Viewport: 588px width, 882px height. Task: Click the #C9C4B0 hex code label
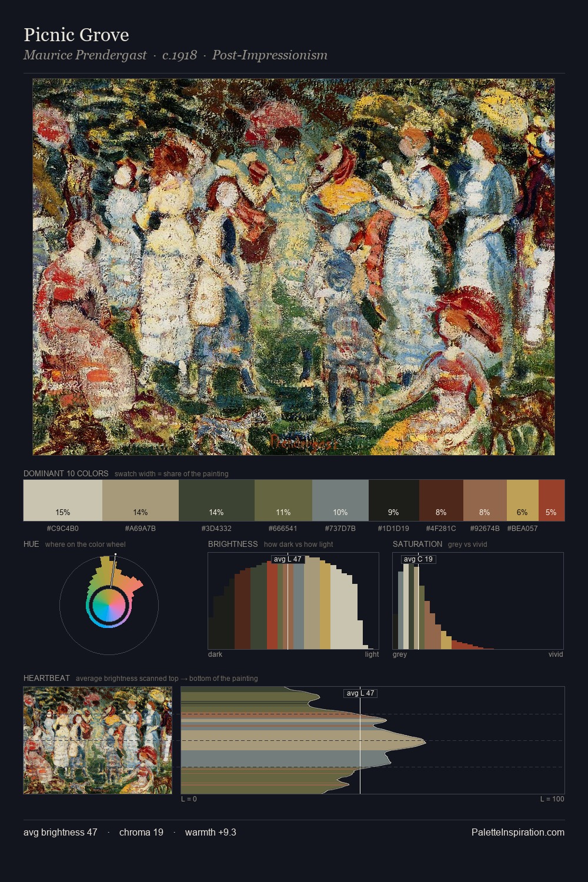[63, 529]
